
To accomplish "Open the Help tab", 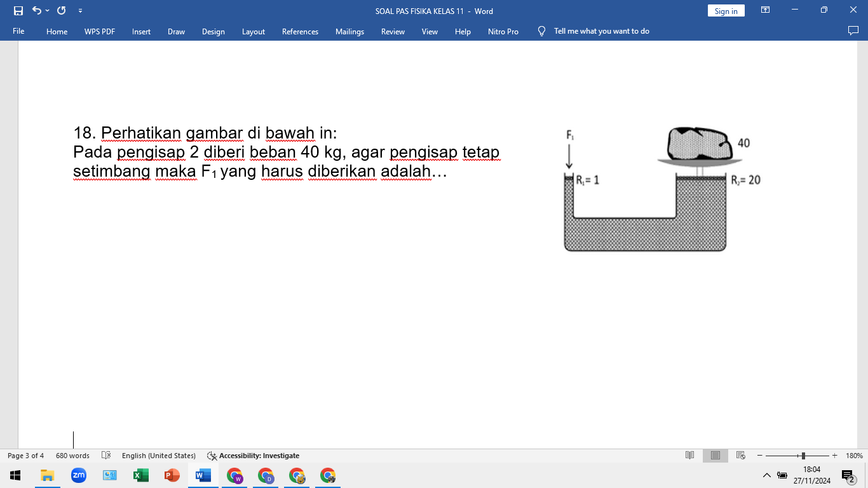I will [x=463, y=31].
